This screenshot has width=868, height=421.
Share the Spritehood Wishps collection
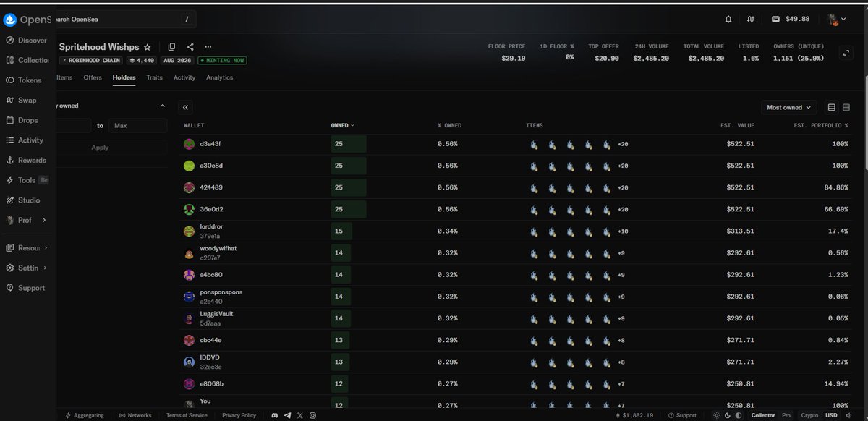[x=190, y=46]
